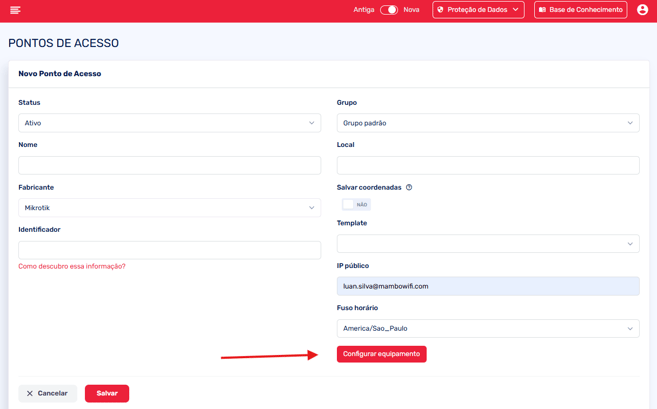The width and height of the screenshot is (657, 409).
Task: Open the Template dropdown
Action: pos(488,244)
